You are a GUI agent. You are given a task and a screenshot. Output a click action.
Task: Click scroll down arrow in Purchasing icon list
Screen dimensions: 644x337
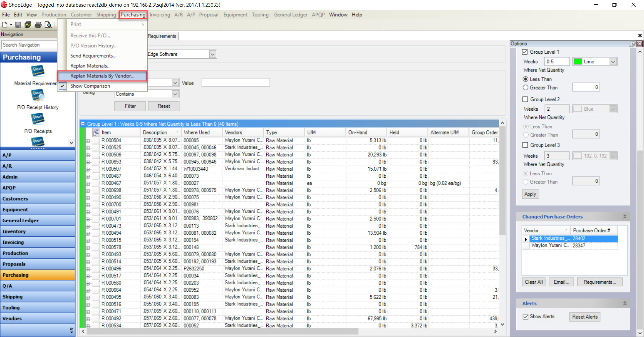pos(71,143)
